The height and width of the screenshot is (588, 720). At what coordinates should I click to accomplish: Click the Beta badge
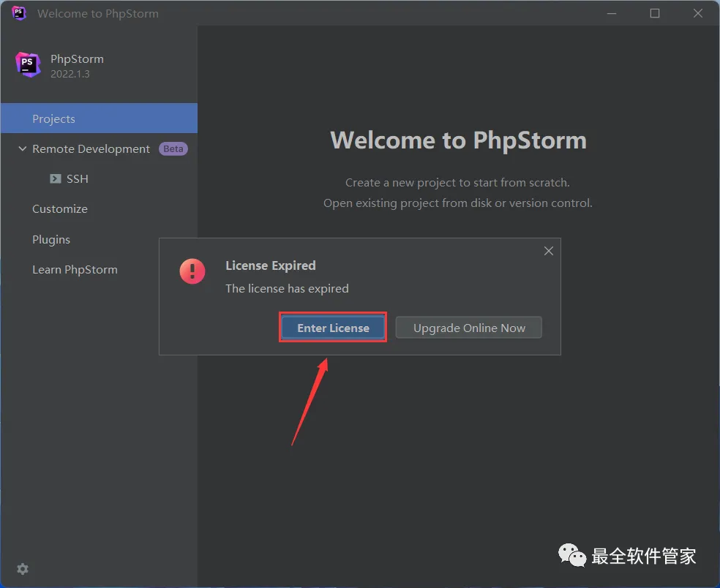pos(173,148)
